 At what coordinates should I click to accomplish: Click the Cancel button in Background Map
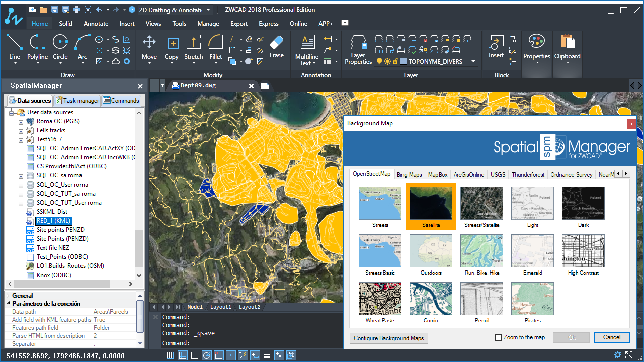pyautogui.click(x=612, y=337)
